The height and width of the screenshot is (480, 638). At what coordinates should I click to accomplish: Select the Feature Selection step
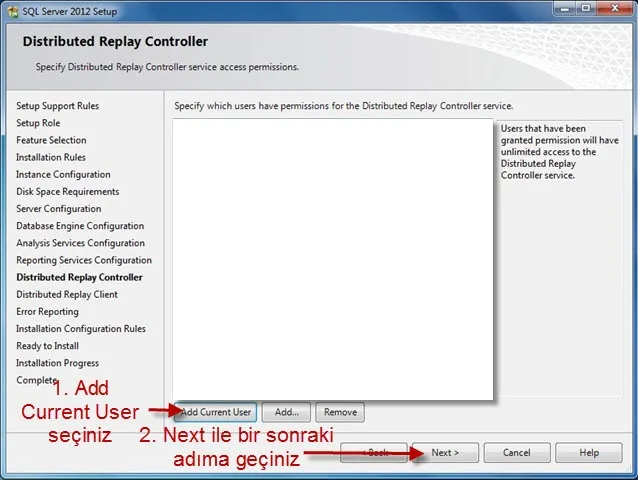point(51,140)
